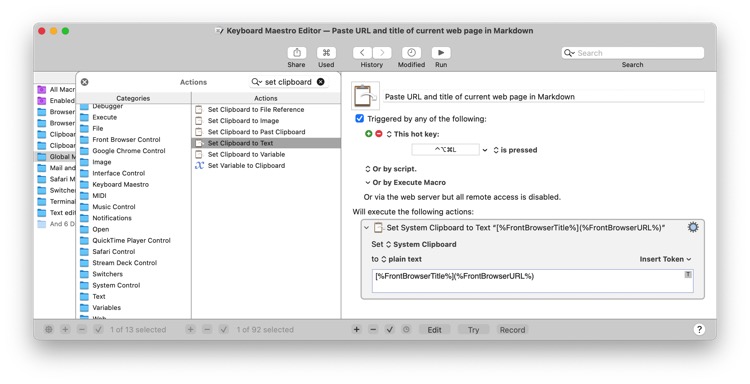Click the hot key ⌃⌥⌘L field
This screenshot has height=384, width=750.
[445, 150]
